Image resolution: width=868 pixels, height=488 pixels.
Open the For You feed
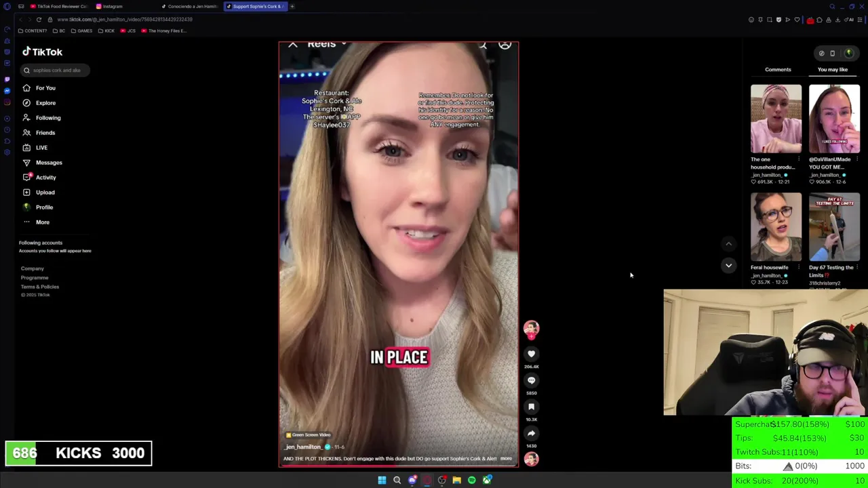pyautogui.click(x=39, y=88)
